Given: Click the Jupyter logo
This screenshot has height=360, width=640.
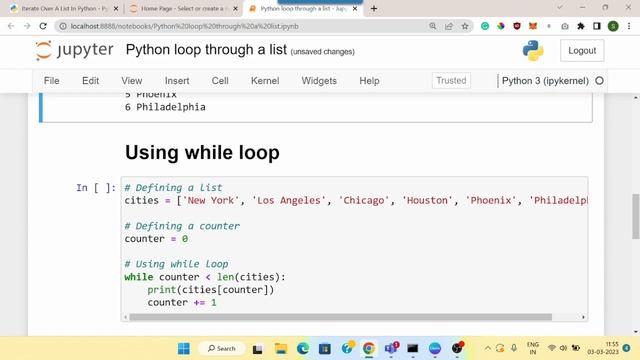Looking at the screenshot, I should (x=74, y=50).
